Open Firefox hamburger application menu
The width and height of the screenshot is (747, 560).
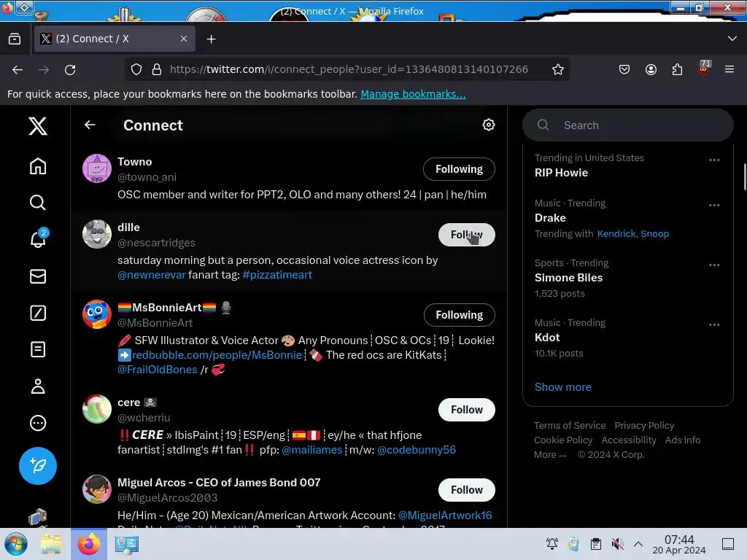[x=729, y=69]
